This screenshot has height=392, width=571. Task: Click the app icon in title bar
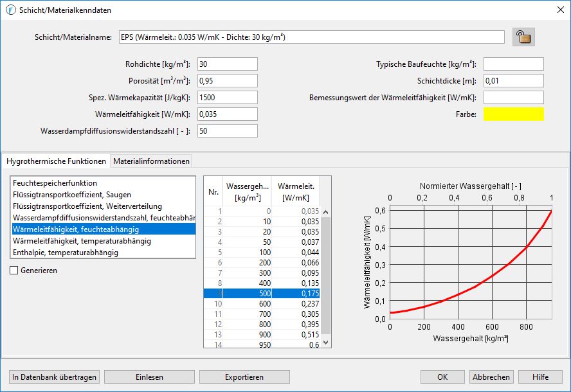click(x=10, y=9)
